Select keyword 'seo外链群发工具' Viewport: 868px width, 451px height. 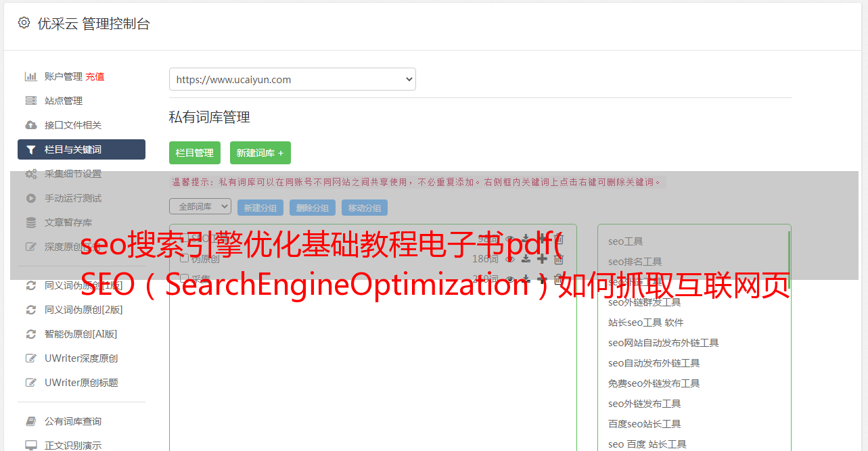tap(645, 302)
